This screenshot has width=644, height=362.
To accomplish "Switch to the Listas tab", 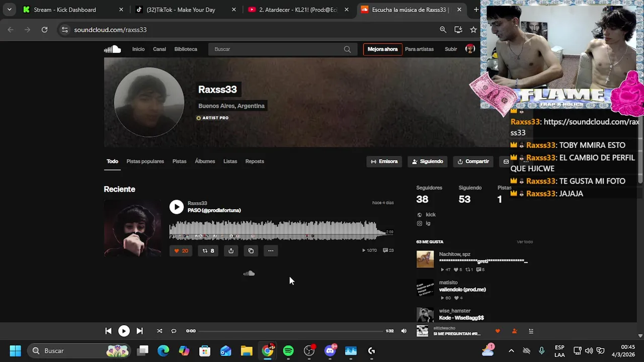I will pyautogui.click(x=230, y=161).
